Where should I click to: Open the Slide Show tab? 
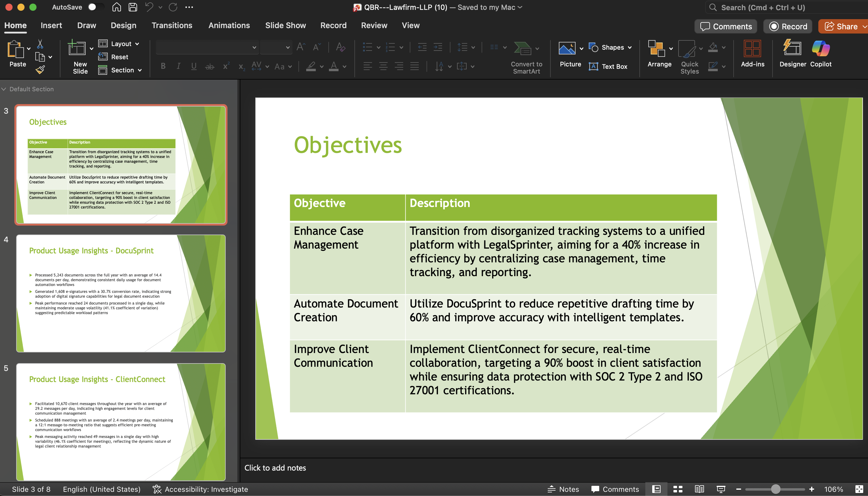285,25
